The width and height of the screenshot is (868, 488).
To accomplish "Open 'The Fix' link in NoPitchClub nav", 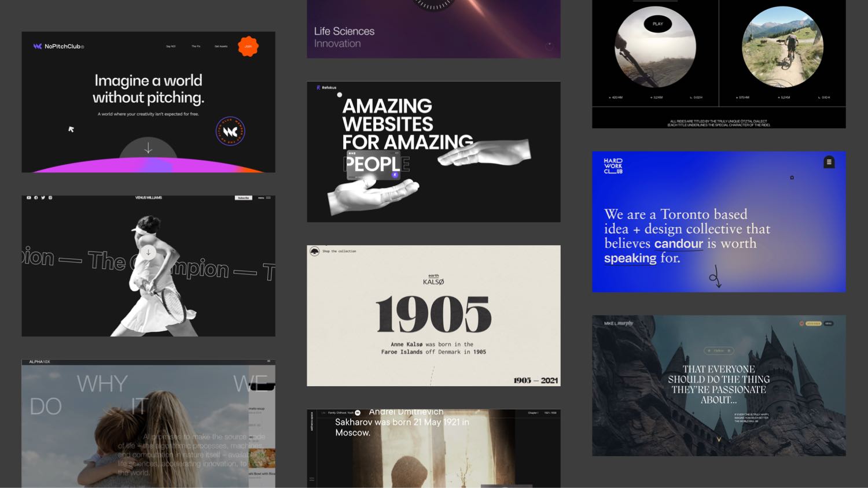I will (x=196, y=46).
